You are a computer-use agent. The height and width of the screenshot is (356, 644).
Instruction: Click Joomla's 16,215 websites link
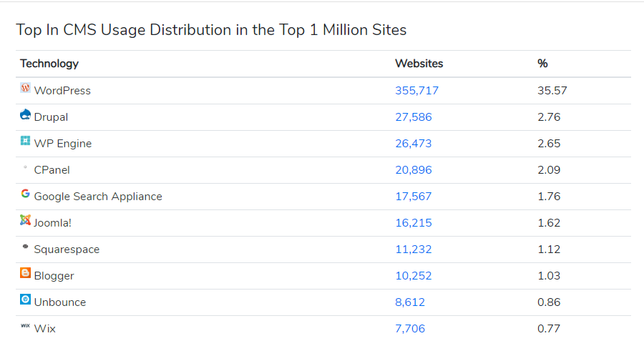(x=414, y=223)
